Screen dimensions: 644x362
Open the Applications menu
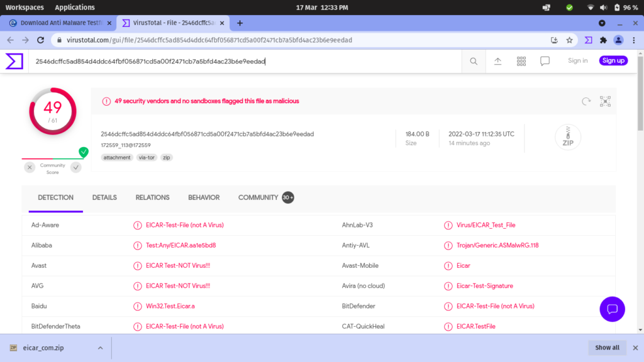tap(75, 8)
